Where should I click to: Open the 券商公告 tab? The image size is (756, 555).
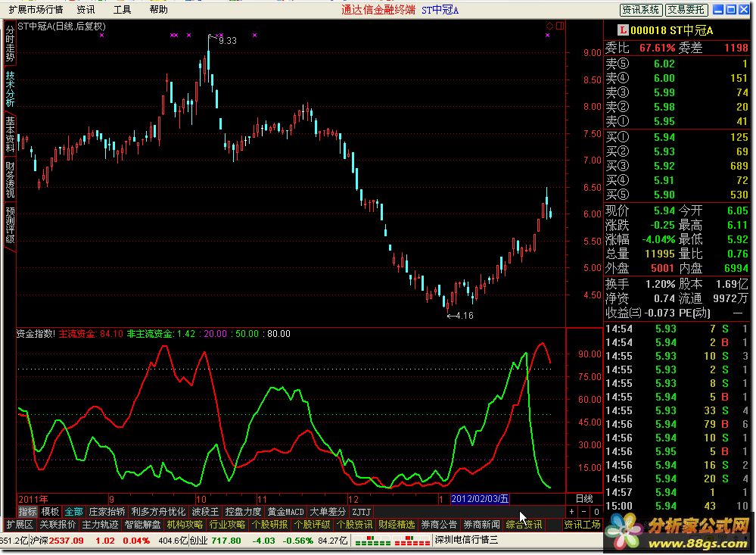click(x=439, y=525)
